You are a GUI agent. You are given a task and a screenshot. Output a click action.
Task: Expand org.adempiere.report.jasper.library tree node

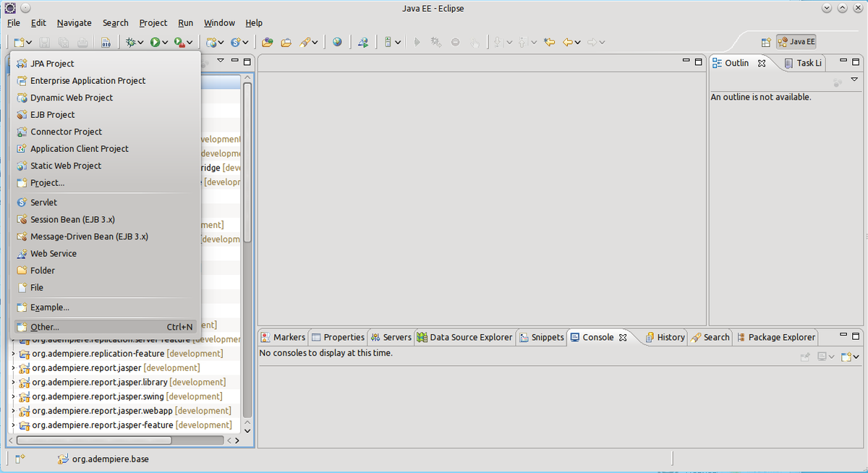13,382
